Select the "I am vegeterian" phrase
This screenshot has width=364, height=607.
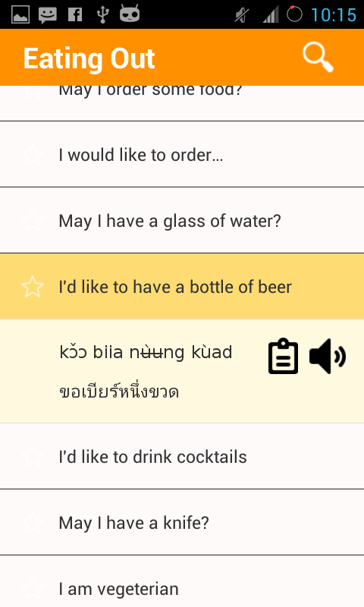(182, 581)
